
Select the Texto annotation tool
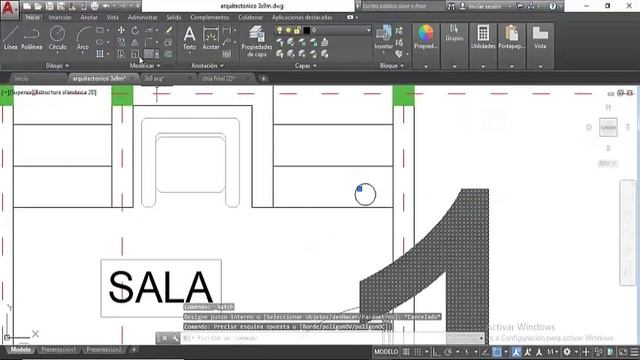[189, 38]
